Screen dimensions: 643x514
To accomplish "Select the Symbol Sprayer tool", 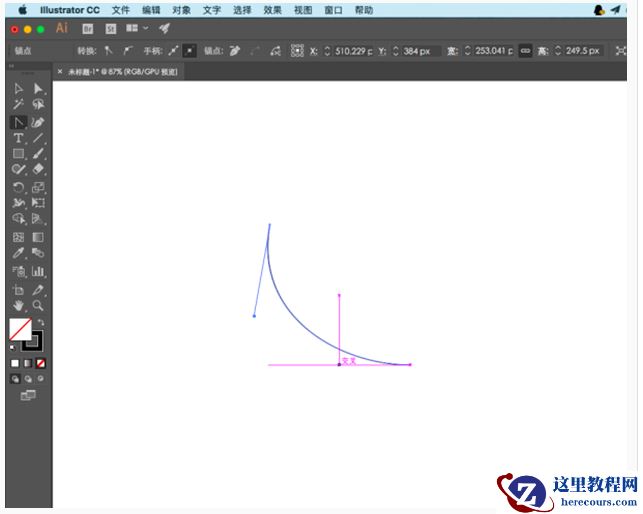I will (x=18, y=271).
